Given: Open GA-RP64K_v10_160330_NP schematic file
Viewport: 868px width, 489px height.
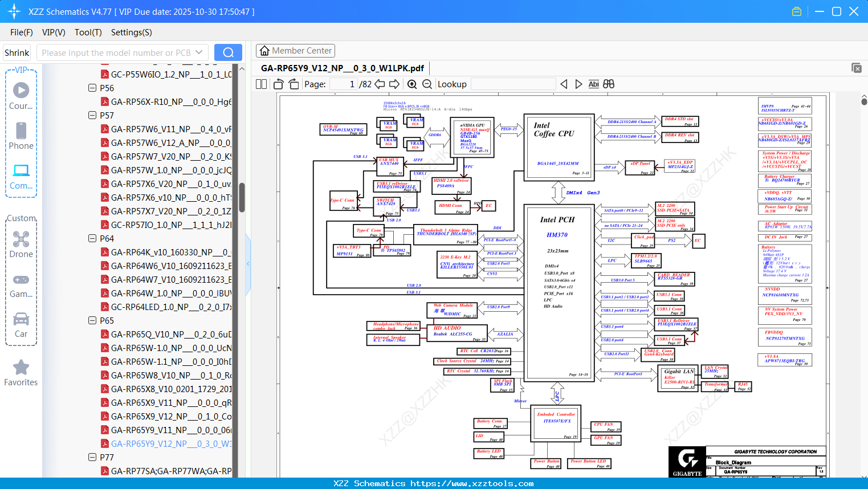Looking at the screenshot, I should pyautogui.click(x=171, y=252).
